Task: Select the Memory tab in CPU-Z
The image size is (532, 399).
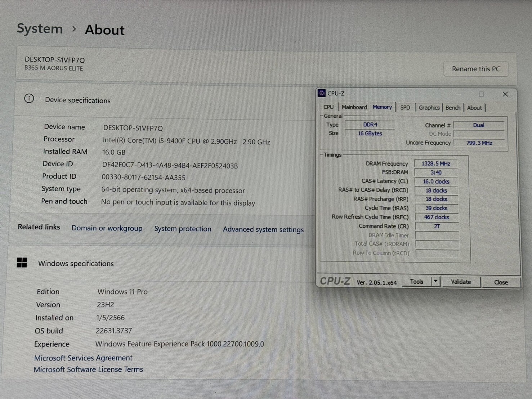Action: coord(382,107)
